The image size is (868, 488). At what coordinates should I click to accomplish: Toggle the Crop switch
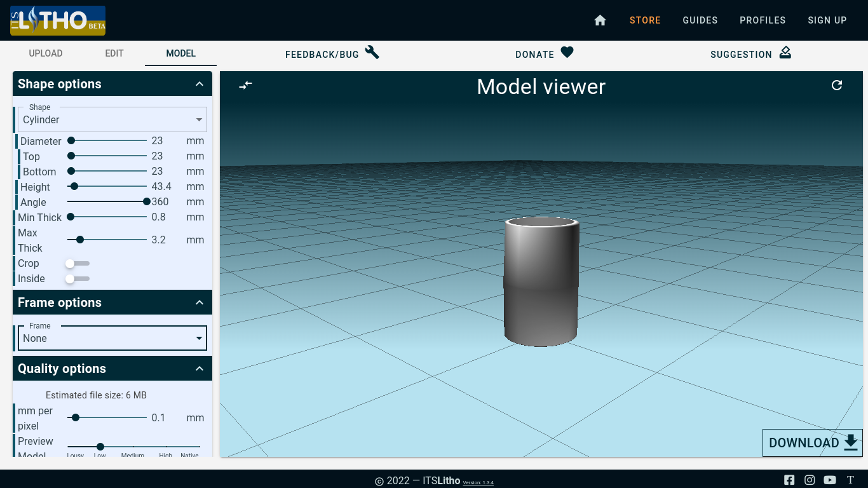(78, 263)
